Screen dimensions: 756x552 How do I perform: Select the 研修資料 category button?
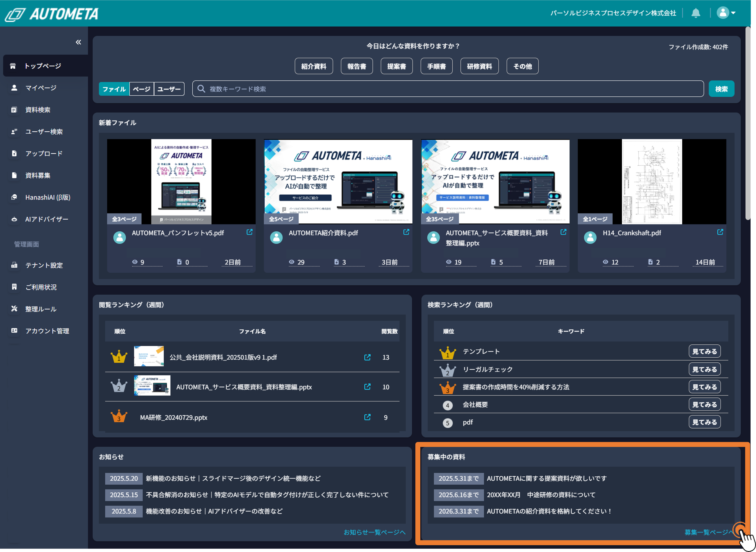tap(479, 66)
